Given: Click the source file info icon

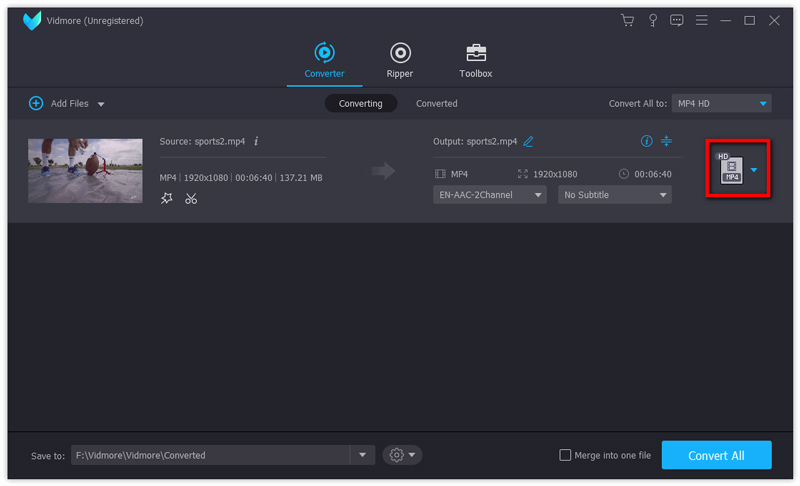Looking at the screenshot, I should 256,142.
